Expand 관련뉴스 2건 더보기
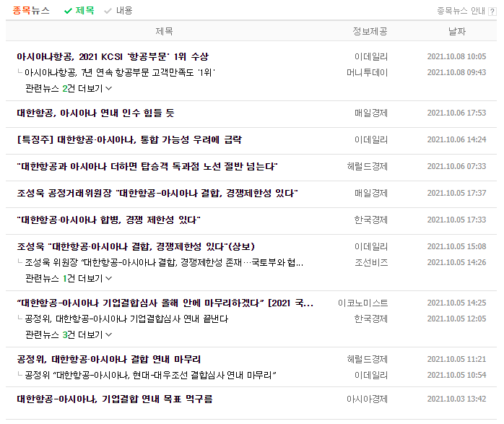 pyautogui.click(x=69, y=88)
